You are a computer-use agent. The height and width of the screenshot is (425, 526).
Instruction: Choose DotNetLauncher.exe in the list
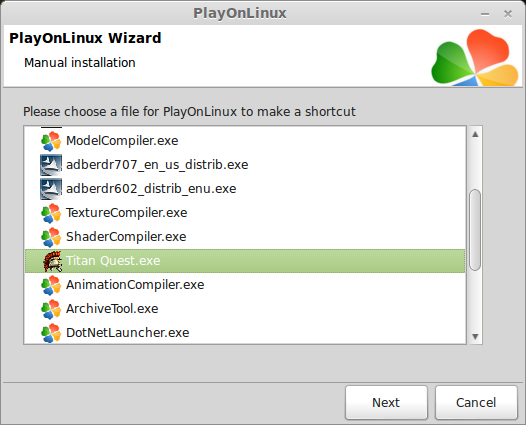(x=245, y=333)
